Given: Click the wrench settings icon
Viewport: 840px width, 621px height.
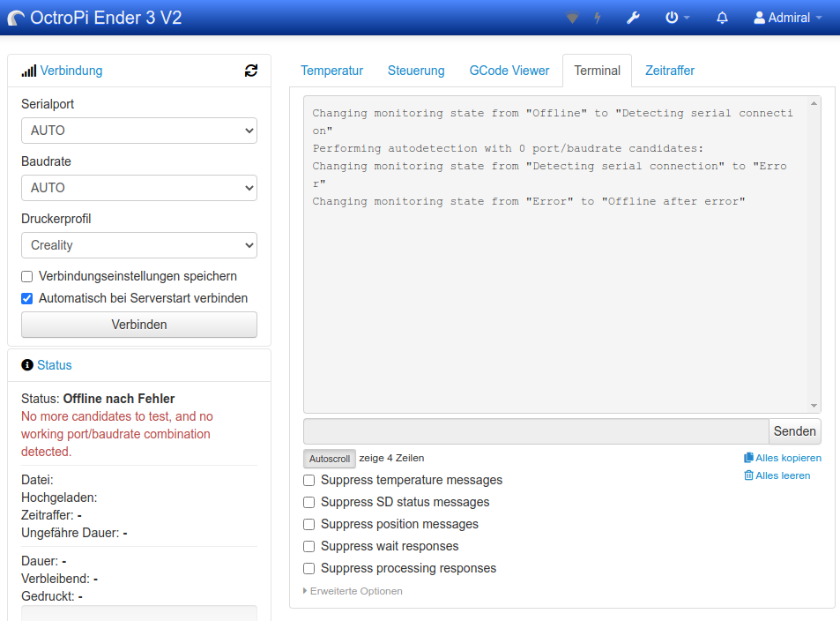Looking at the screenshot, I should (633, 18).
